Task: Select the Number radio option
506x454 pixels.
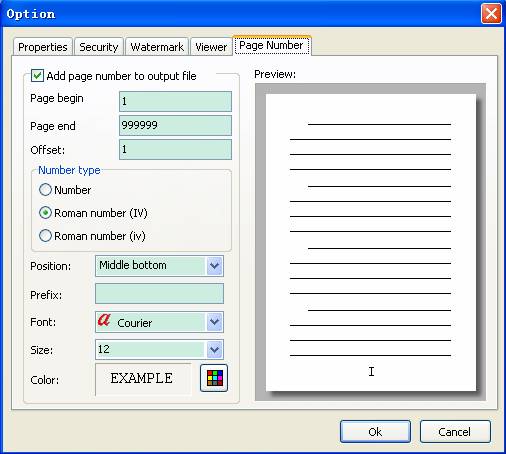Action: 45,190
